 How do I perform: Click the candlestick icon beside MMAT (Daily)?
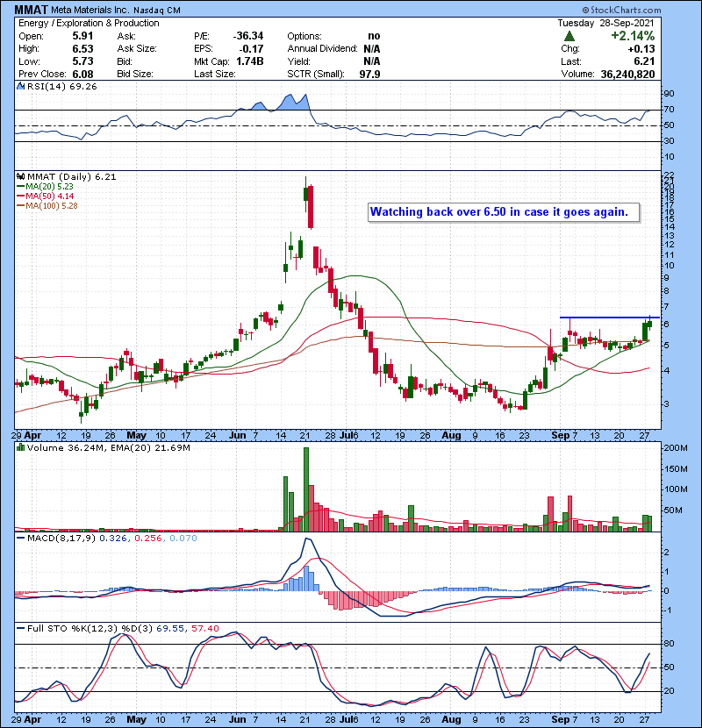tap(20, 176)
